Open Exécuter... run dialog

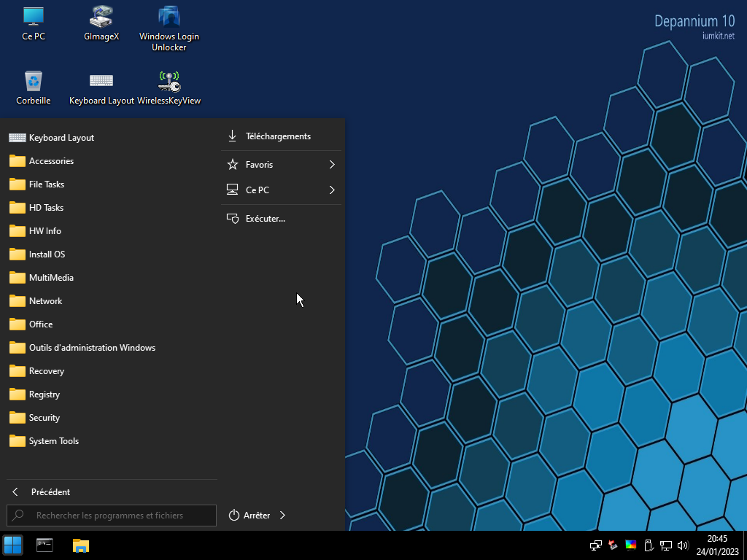click(x=281, y=219)
